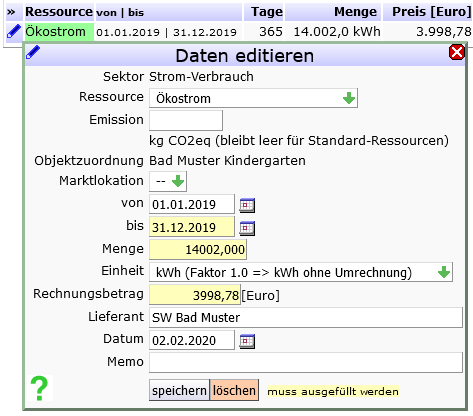Open calendar picker for von date
The height and width of the screenshot is (416, 473).
[247, 205]
